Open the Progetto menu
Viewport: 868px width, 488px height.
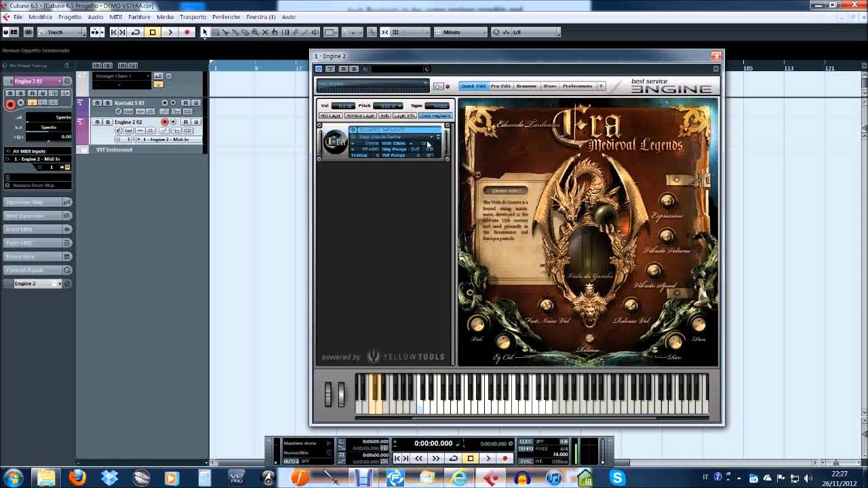tap(70, 17)
